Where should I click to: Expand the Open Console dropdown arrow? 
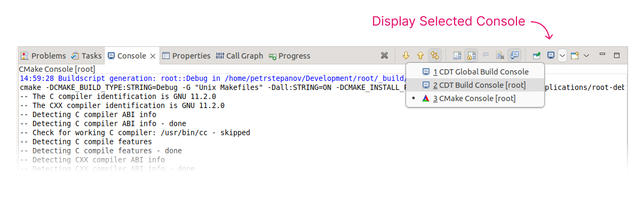tap(586, 55)
